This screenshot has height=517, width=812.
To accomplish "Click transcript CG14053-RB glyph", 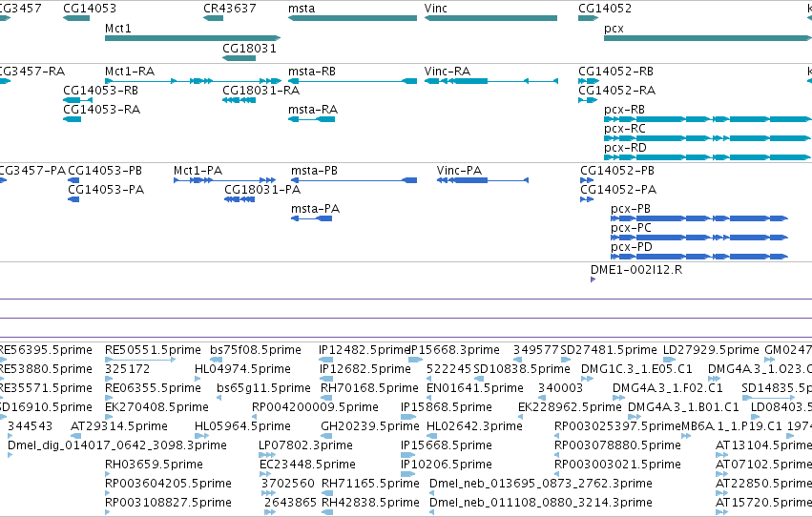I will [x=77, y=100].
